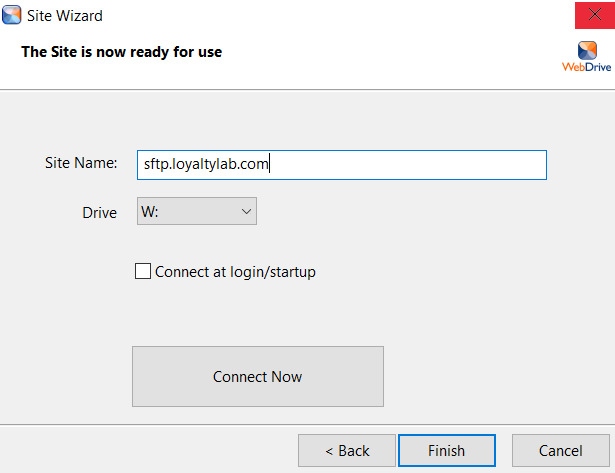
Task: Focus the Site Name text field
Action: tap(400, 164)
